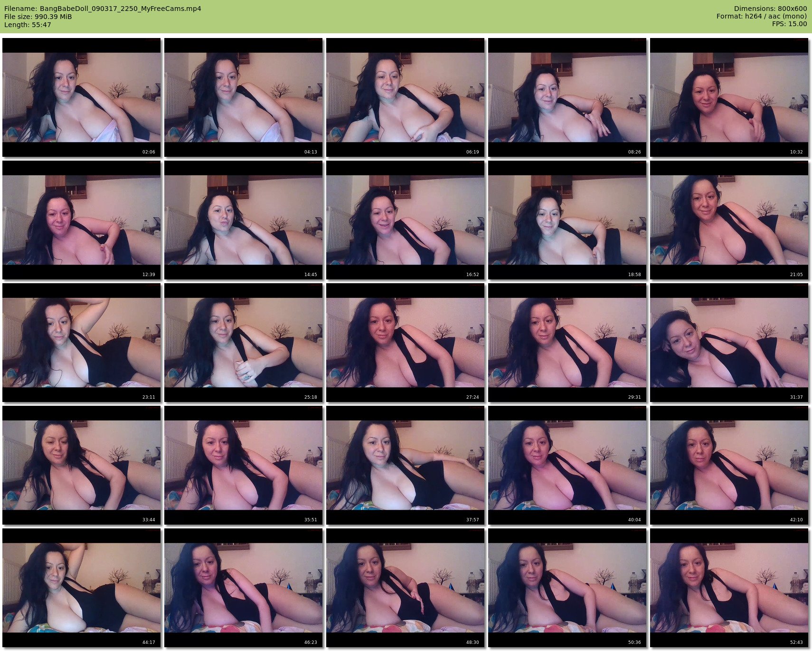Select the thumbnail stamped 35:51
Screen dimensions: 812x651
pyautogui.click(x=244, y=465)
